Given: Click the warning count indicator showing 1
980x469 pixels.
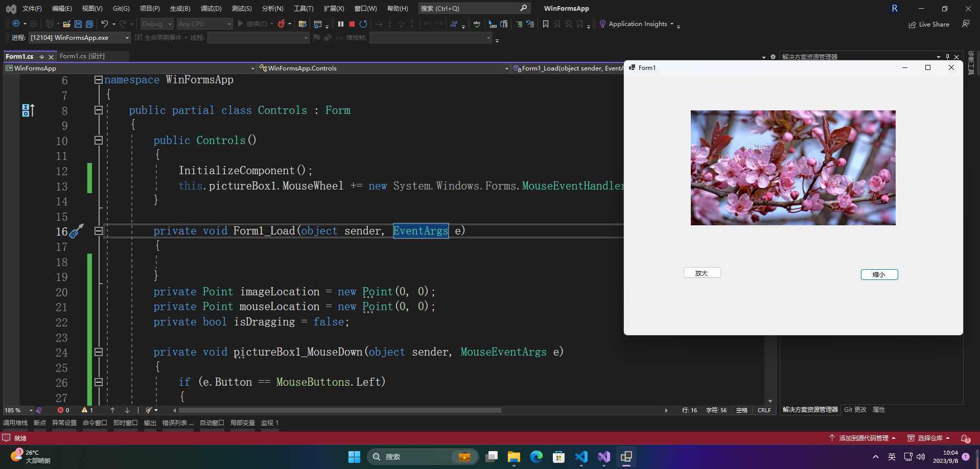Looking at the screenshot, I should click(87, 410).
